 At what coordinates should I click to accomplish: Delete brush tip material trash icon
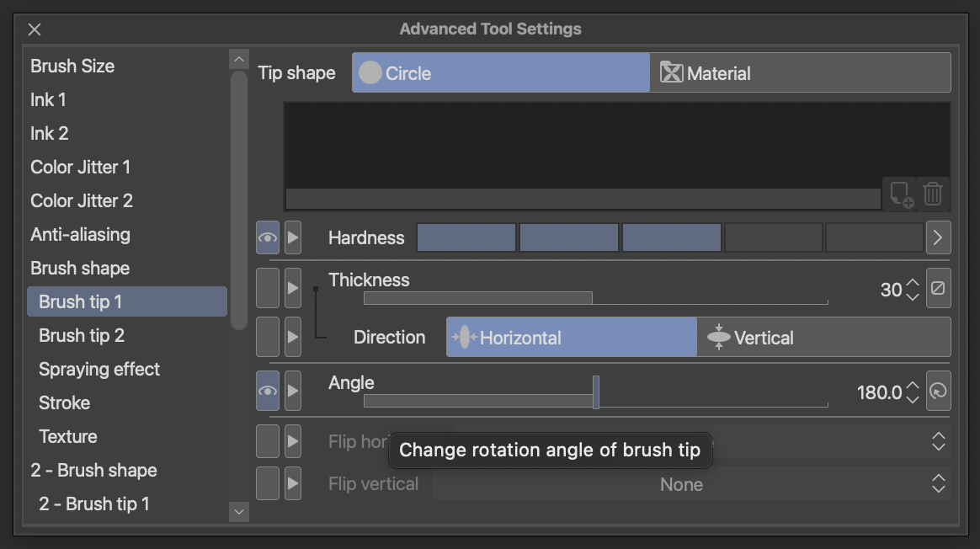point(933,194)
